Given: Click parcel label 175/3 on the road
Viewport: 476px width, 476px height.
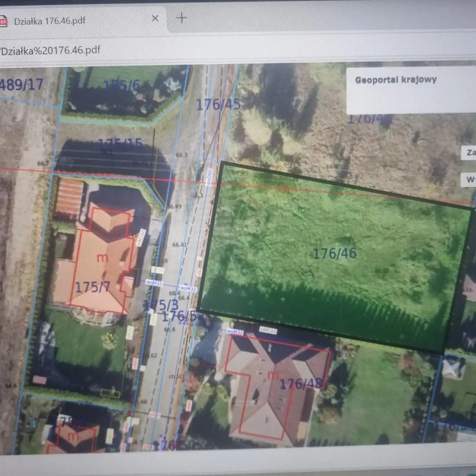Looking at the screenshot, I should [163, 305].
